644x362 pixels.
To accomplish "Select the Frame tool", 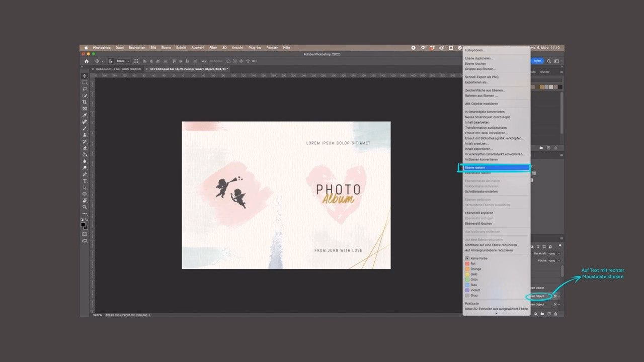I will click(x=85, y=109).
